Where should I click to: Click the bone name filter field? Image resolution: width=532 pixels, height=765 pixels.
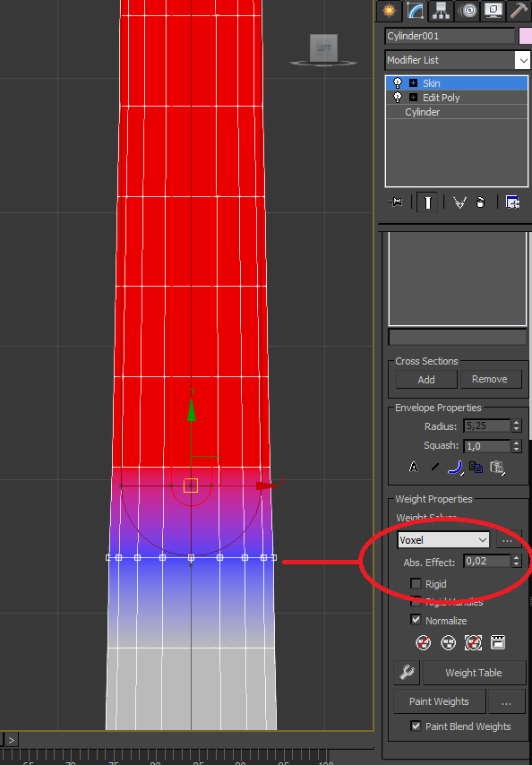[458, 337]
